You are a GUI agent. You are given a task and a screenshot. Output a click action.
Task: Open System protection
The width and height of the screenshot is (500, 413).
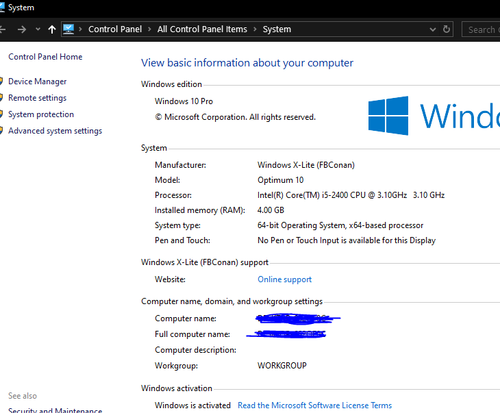(41, 114)
